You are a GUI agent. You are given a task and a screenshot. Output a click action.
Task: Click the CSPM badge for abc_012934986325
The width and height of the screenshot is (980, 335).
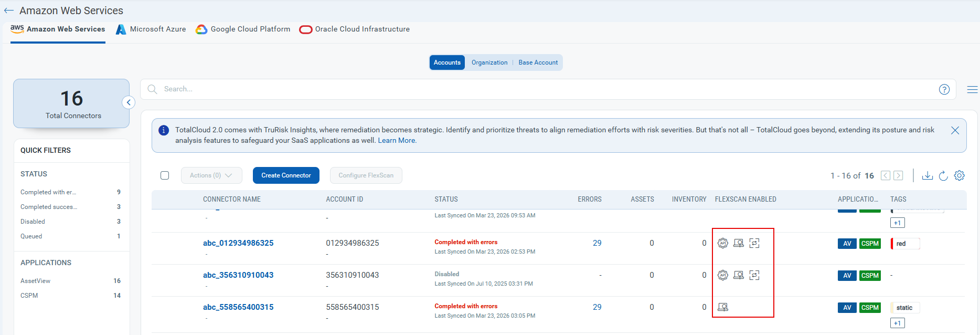pos(870,244)
